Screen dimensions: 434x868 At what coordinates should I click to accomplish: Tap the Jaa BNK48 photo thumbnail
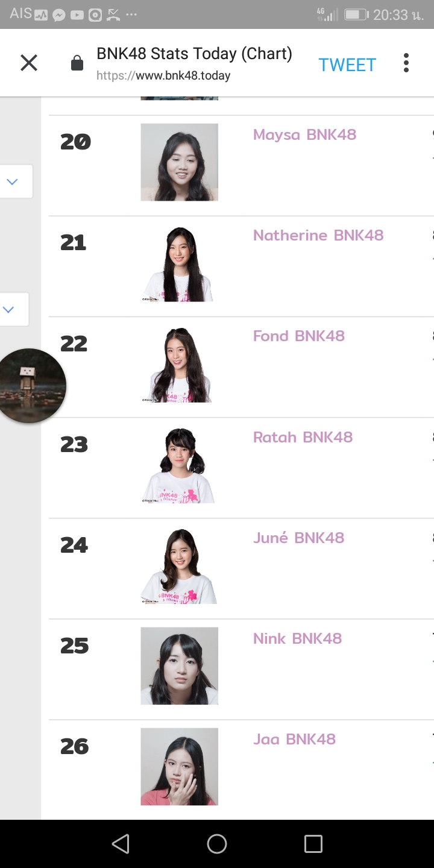pyautogui.click(x=179, y=766)
